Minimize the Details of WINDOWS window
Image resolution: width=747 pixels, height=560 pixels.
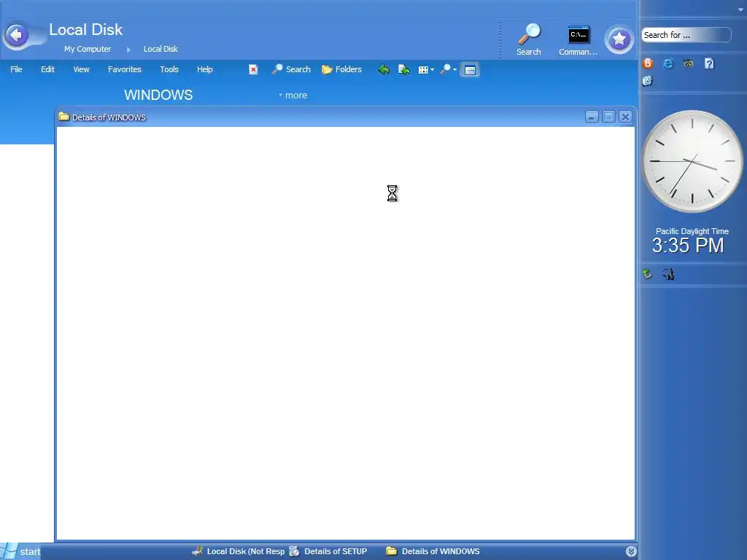592,117
